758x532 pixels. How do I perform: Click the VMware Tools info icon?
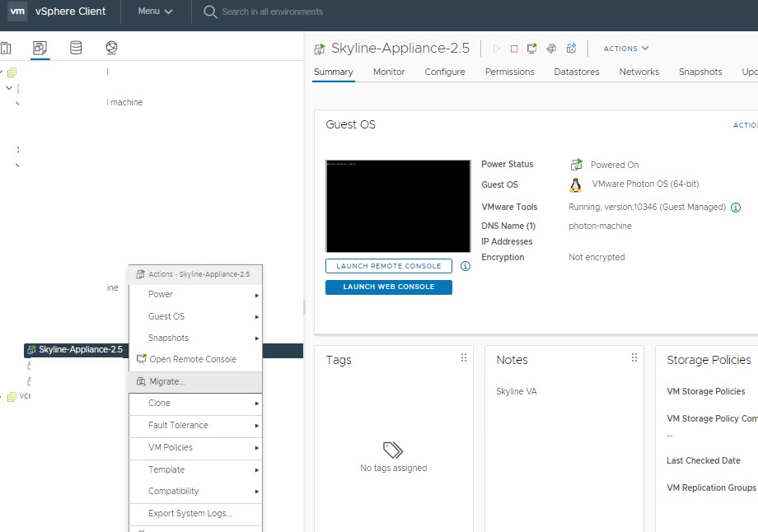pyautogui.click(x=736, y=208)
